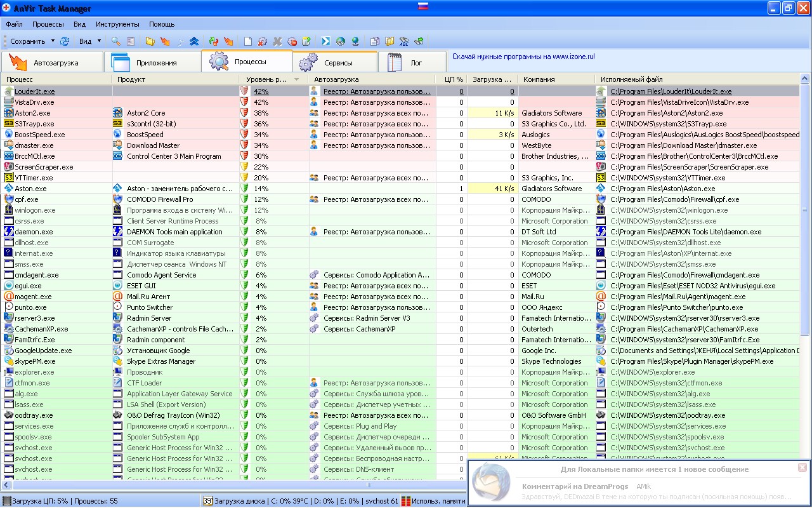Switch to the Лог tab
The width and height of the screenshot is (812, 508).
pos(412,62)
